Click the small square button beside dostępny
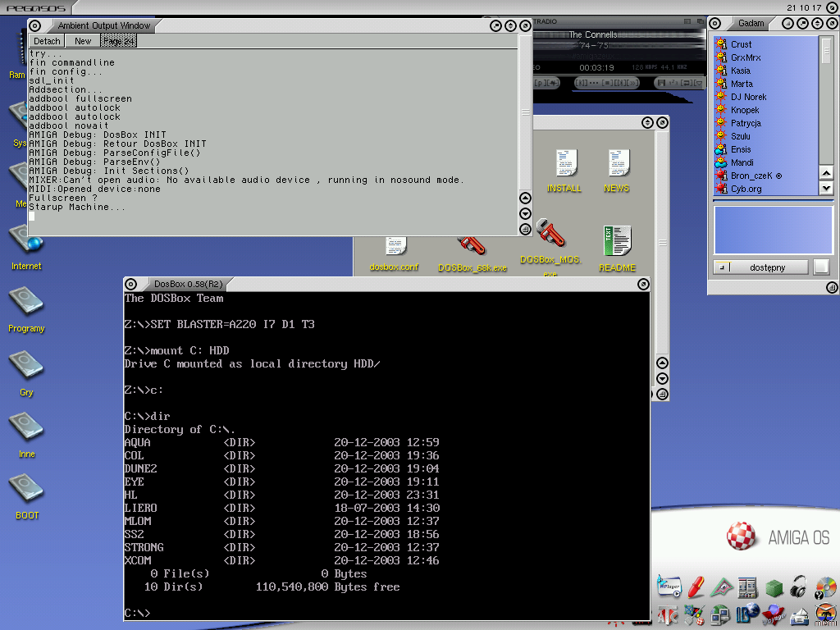This screenshot has width=840, height=630. (x=821, y=267)
